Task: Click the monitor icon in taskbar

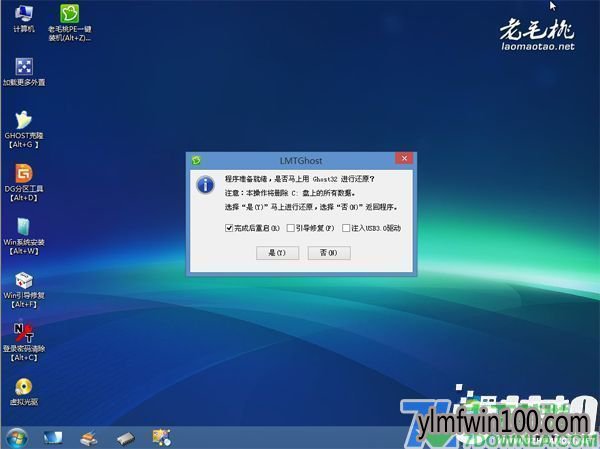Action: (53, 438)
